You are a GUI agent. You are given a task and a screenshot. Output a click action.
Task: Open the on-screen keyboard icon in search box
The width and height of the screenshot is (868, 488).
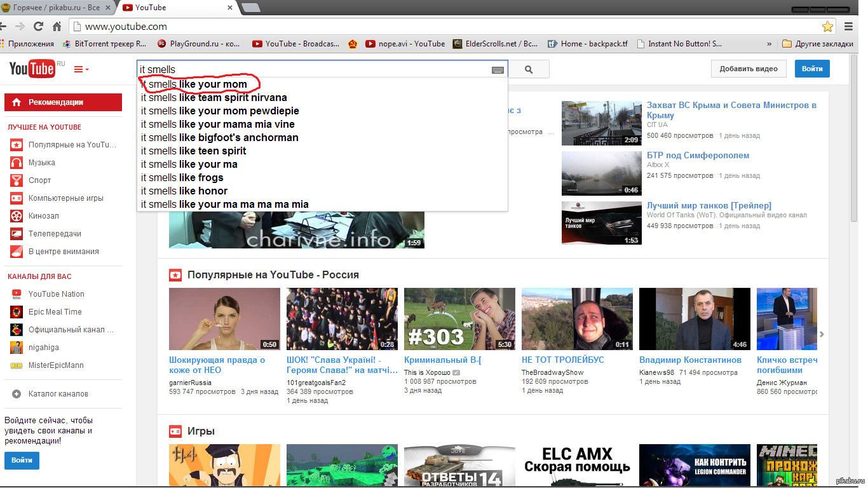click(x=498, y=70)
